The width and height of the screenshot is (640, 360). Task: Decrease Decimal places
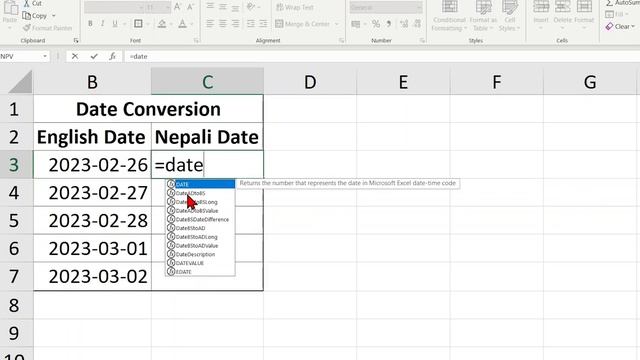coord(417,24)
